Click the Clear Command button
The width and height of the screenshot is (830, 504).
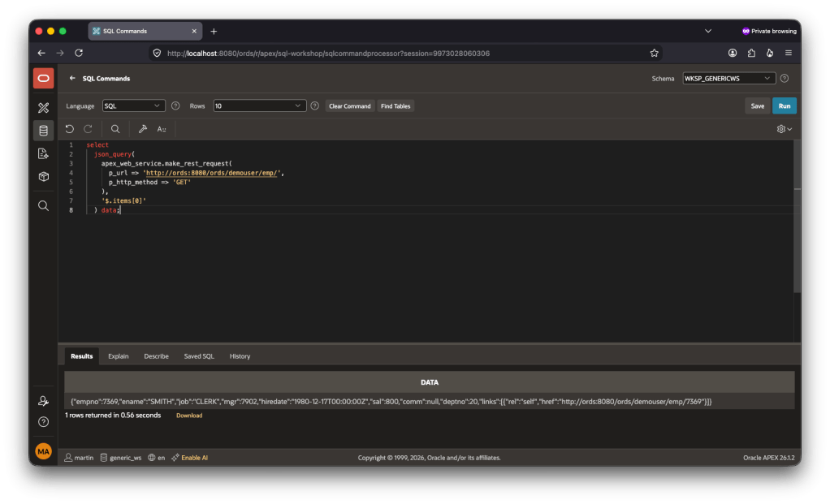point(350,106)
